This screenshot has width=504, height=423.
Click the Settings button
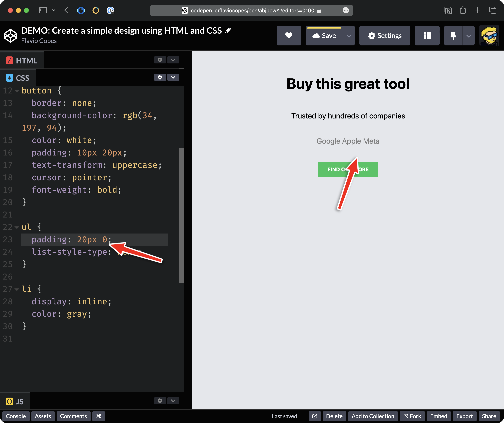(384, 36)
